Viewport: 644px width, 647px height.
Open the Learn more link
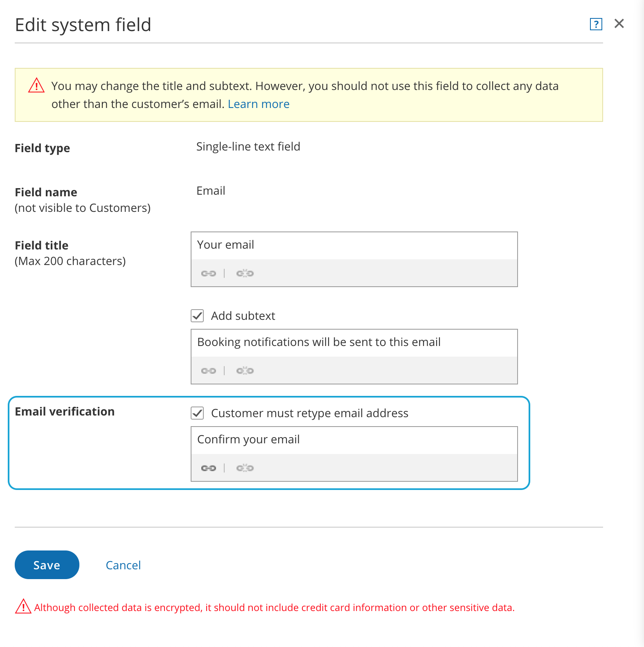(258, 104)
